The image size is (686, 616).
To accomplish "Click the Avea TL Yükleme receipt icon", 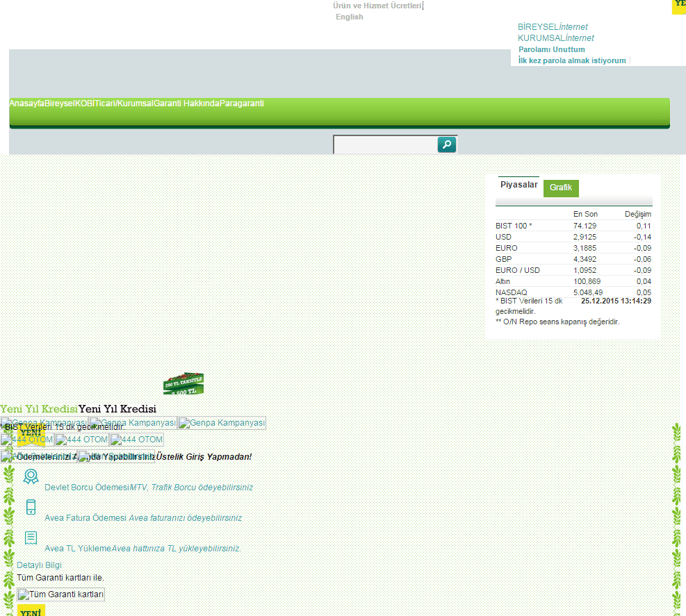I will [31, 538].
